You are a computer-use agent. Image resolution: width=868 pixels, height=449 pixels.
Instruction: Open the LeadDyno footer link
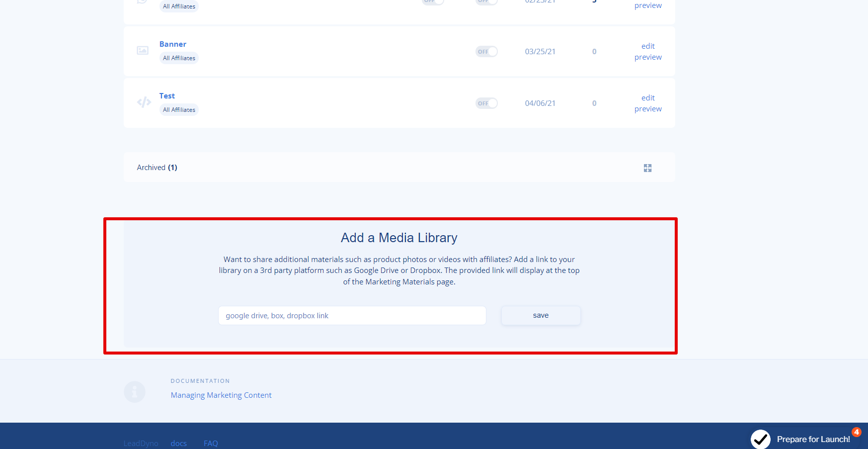click(x=141, y=444)
